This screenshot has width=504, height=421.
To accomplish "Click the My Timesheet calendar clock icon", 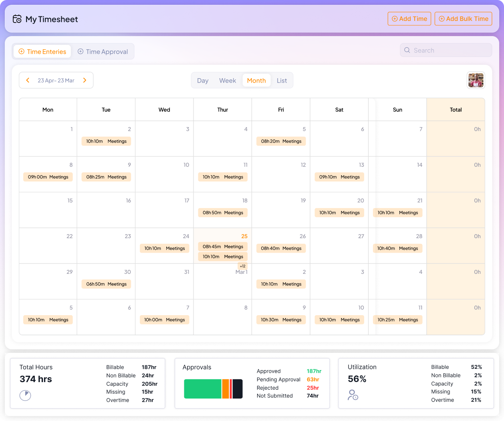I will [17, 19].
